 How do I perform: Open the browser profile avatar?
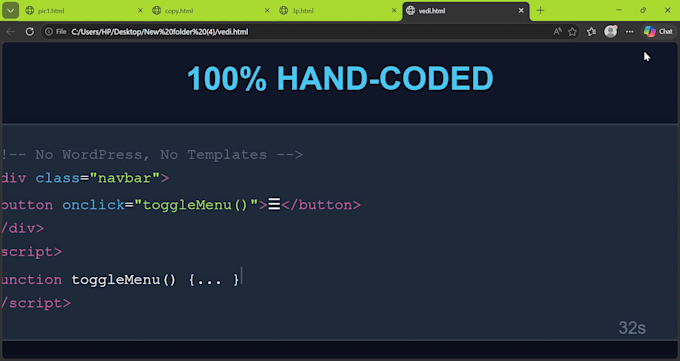pyautogui.click(x=611, y=31)
